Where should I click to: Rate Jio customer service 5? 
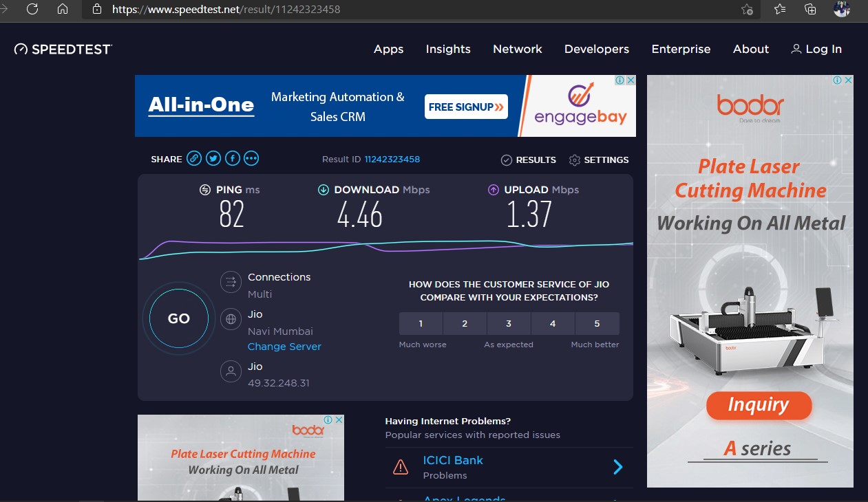[597, 323]
